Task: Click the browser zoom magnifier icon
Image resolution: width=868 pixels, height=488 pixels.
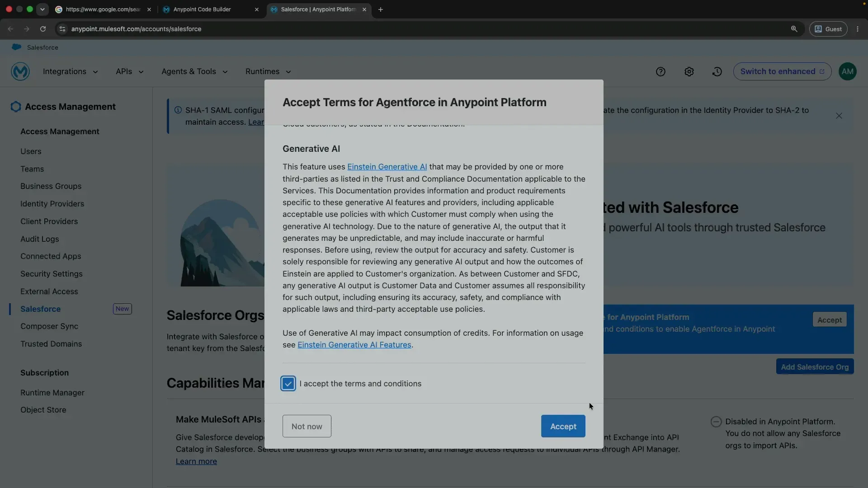Action: [x=794, y=29]
